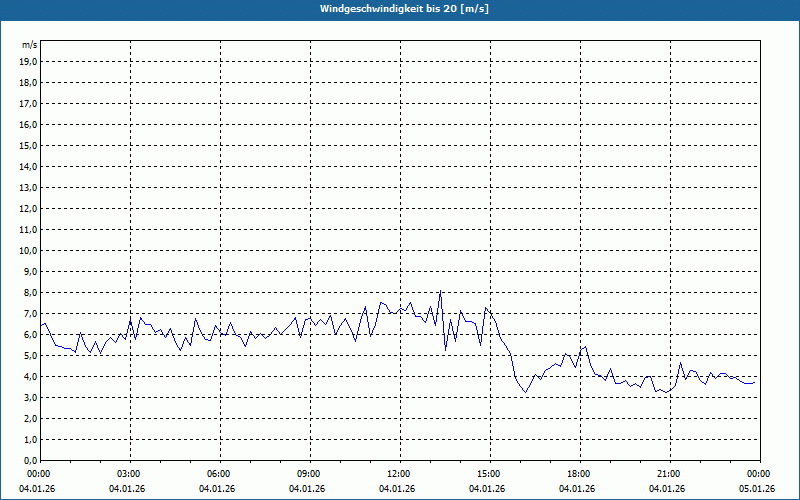Click the m/s unit label above the y-axis

pyautogui.click(x=30, y=45)
